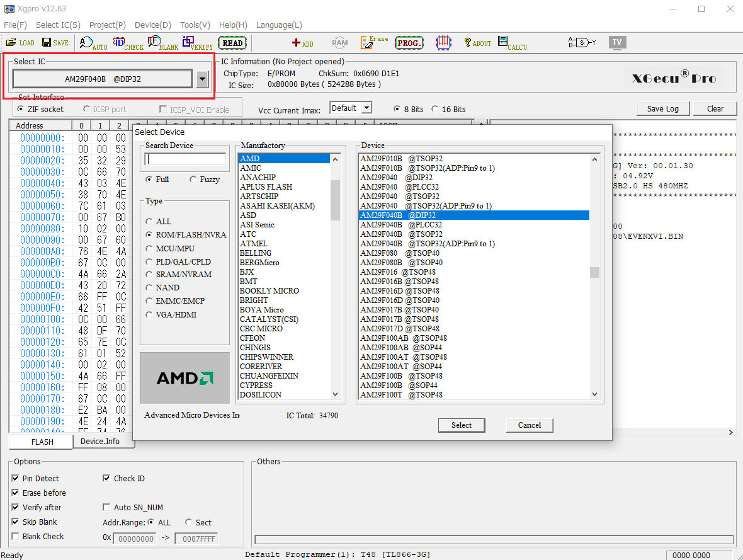Toggle Erase before checkbox
Viewport: 743px width, 560px height.
(15, 493)
